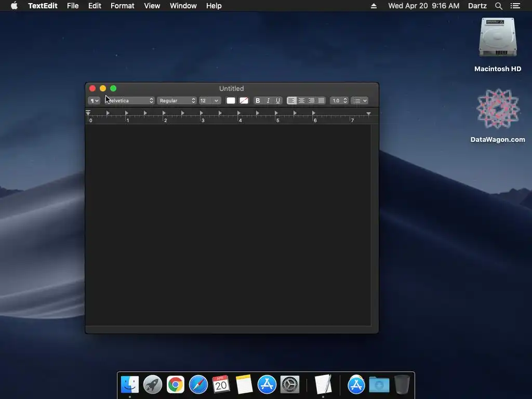The image size is (532, 399).
Task: Open the Trash in the Dock
Action: (x=402, y=385)
